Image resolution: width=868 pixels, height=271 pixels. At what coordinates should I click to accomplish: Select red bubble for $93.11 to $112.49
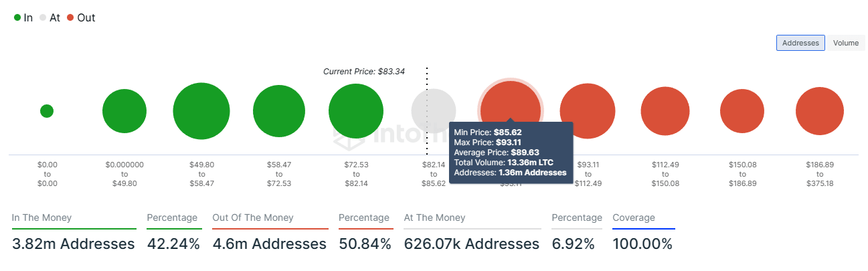[x=588, y=111]
